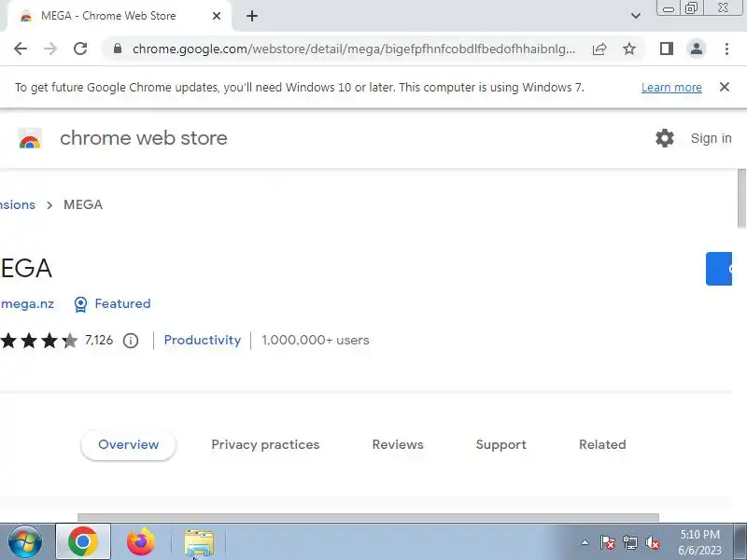Open the taskbar clock showing 5:10 PM
The image size is (747, 560).
point(699,542)
